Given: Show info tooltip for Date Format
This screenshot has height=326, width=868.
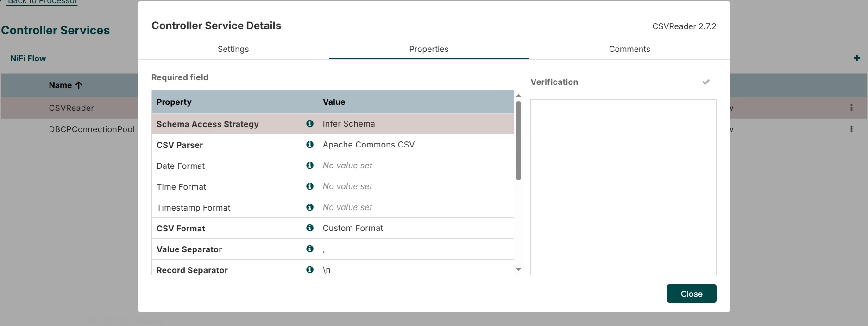Looking at the screenshot, I should pos(310,165).
